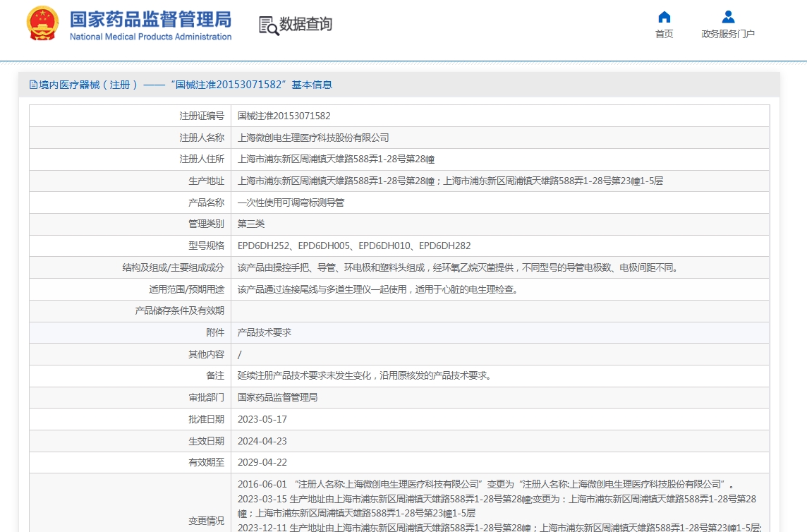807x532 pixels.
Task: Click the address value in the 生产地址 row
Action: [x=450, y=181]
